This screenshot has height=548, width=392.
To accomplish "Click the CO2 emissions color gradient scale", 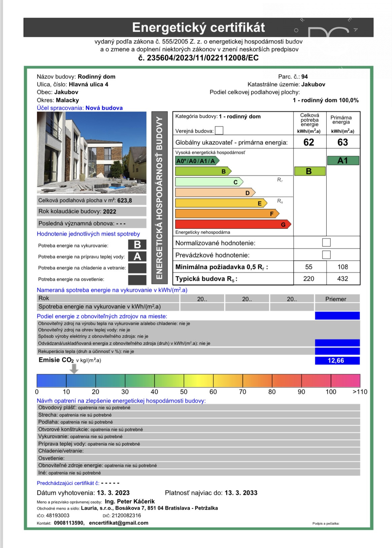I will click(198, 381).
